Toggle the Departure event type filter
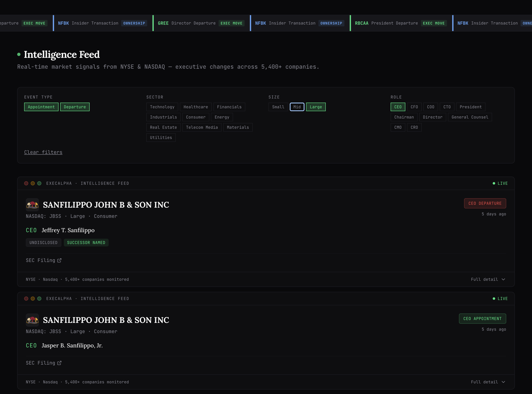 pyautogui.click(x=75, y=107)
